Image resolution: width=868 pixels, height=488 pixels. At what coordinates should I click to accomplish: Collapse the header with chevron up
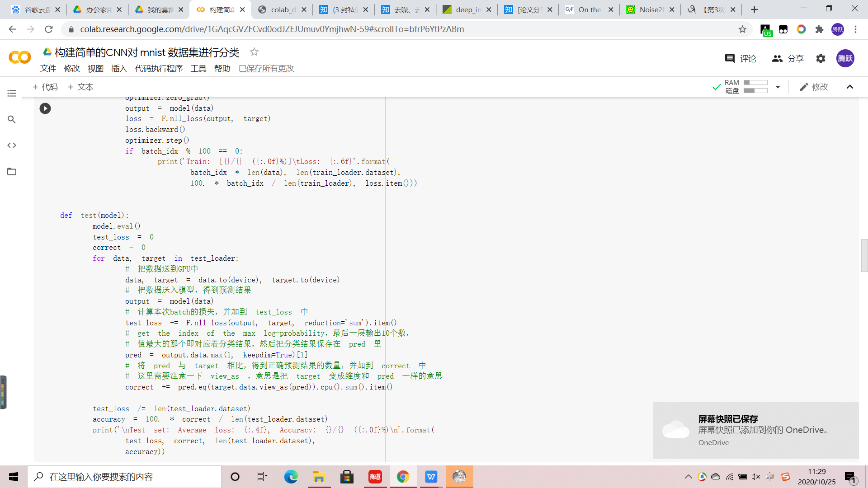click(850, 87)
